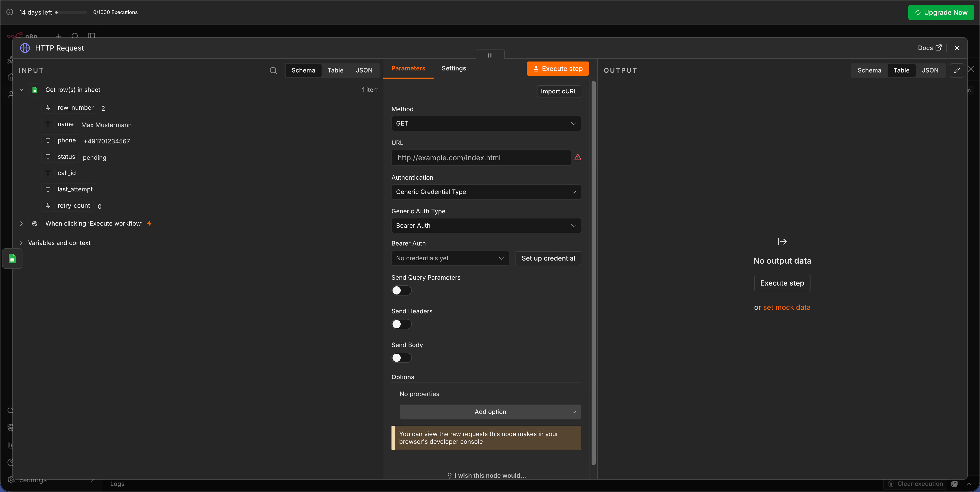Select output Schema view tab

869,70
